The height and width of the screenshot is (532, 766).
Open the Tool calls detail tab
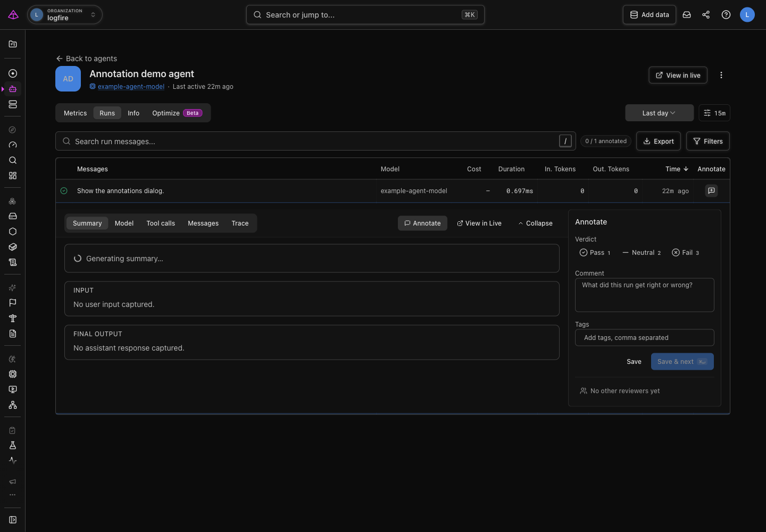[161, 223]
